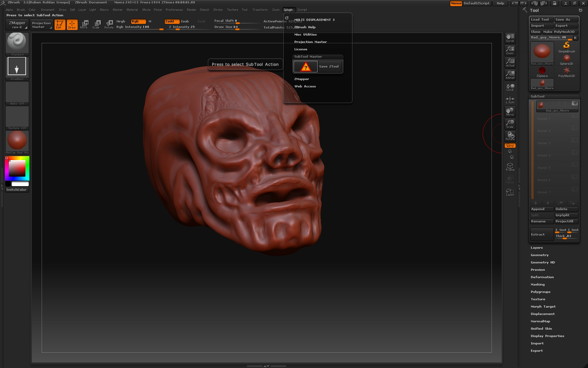Expand the Geometry HD subpalette
Screen dimensions: 588x368
point(543,263)
